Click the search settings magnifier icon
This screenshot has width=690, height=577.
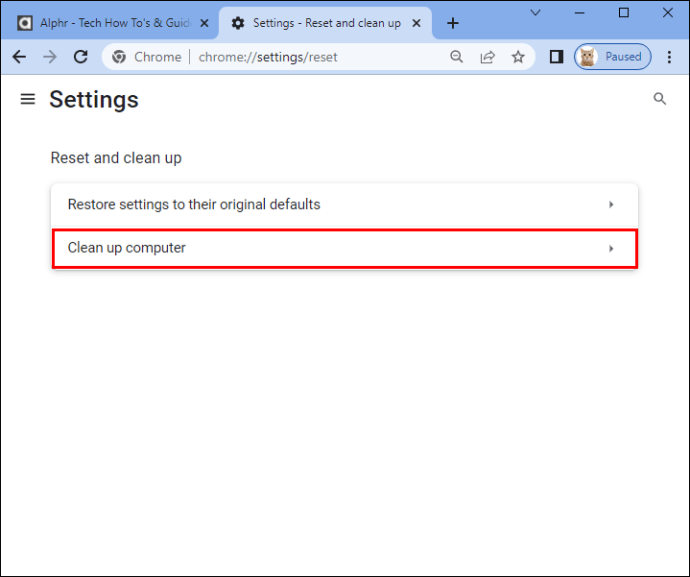659,99
